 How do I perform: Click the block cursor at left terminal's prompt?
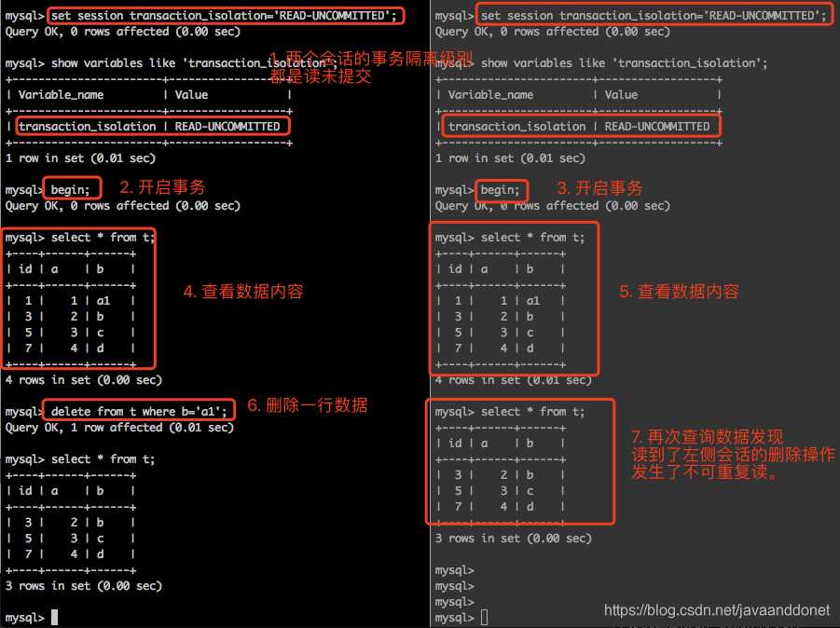(54, 618)
